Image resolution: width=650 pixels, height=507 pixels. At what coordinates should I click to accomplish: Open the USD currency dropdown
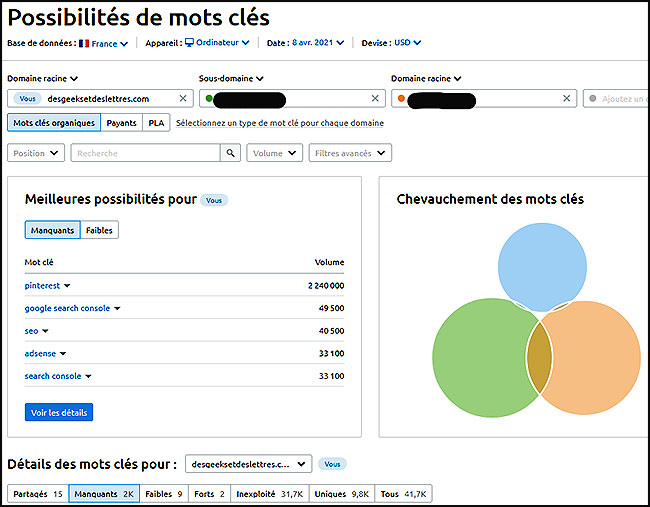pyautogui.click(x=407, y=43)
